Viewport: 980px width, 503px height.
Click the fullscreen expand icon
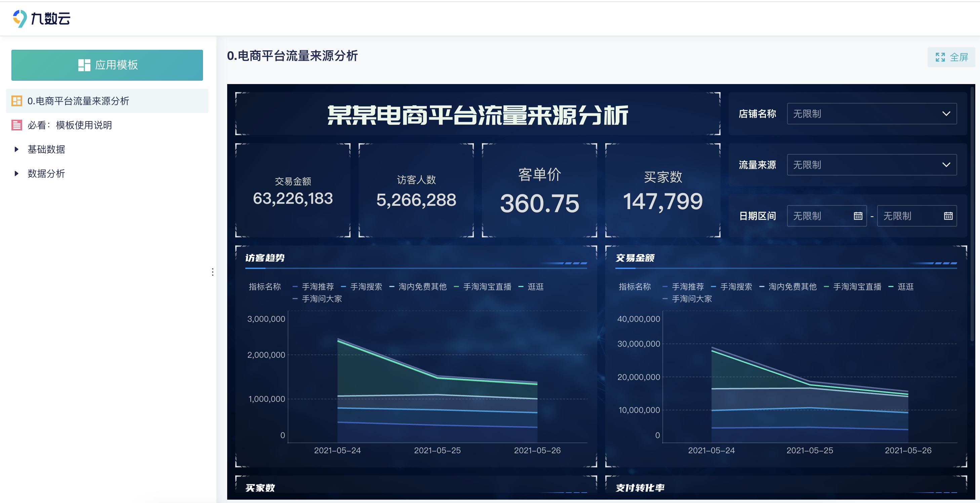[940, 57]
